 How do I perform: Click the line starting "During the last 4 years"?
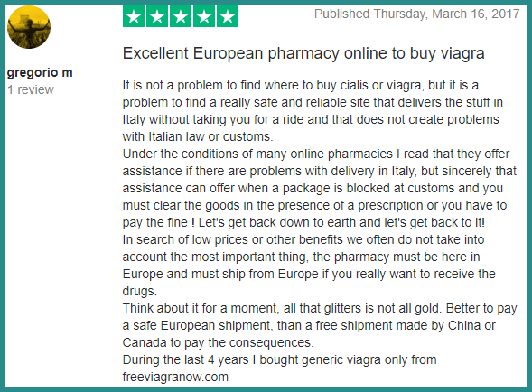tap(280, 359)
